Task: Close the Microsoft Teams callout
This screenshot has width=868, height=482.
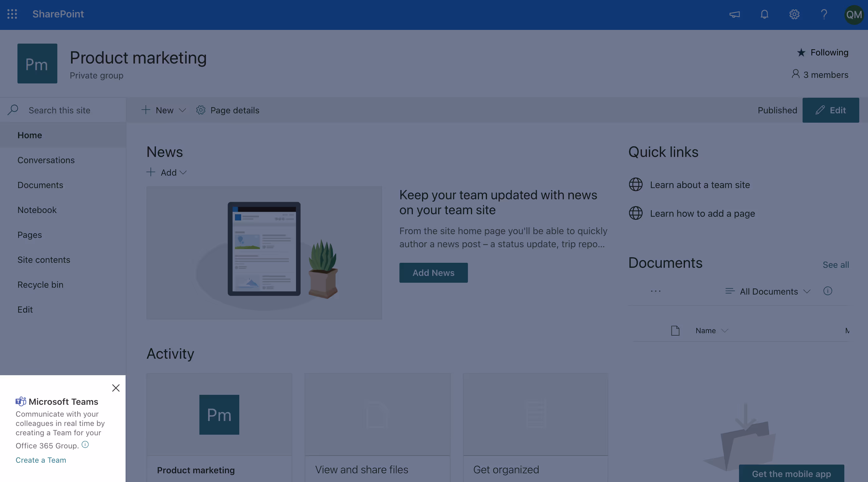Action: pyautogui.click(x=116, y=388)
